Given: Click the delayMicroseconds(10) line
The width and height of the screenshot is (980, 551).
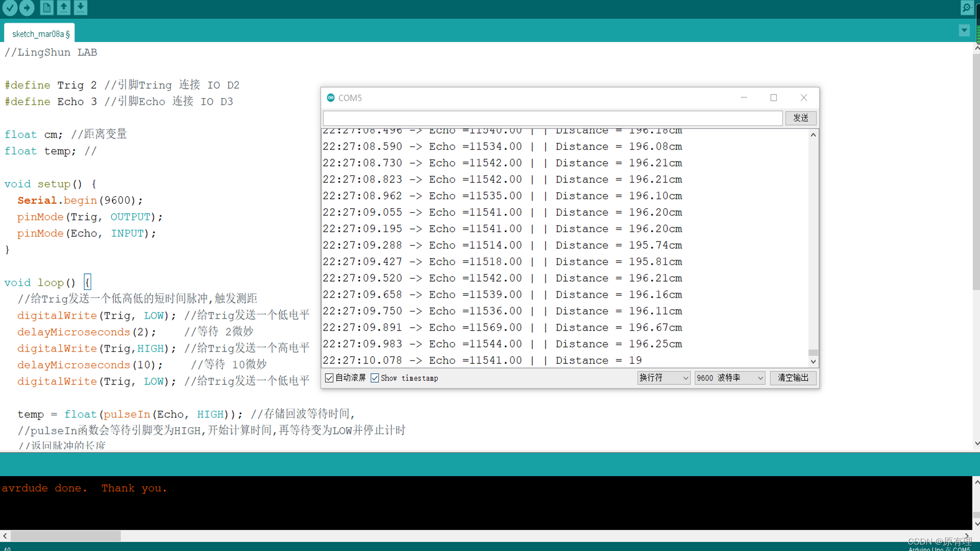Looking at the screenshot, I should tap(142, 365).
